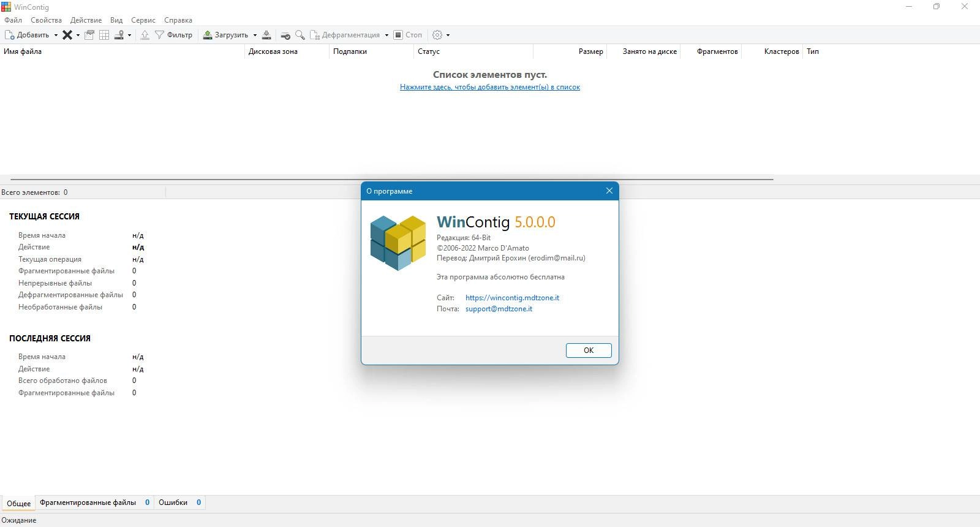980x527 pixels.
Task: Open the dropdown arrow beside the remove X
Action: tap(78, 35)
